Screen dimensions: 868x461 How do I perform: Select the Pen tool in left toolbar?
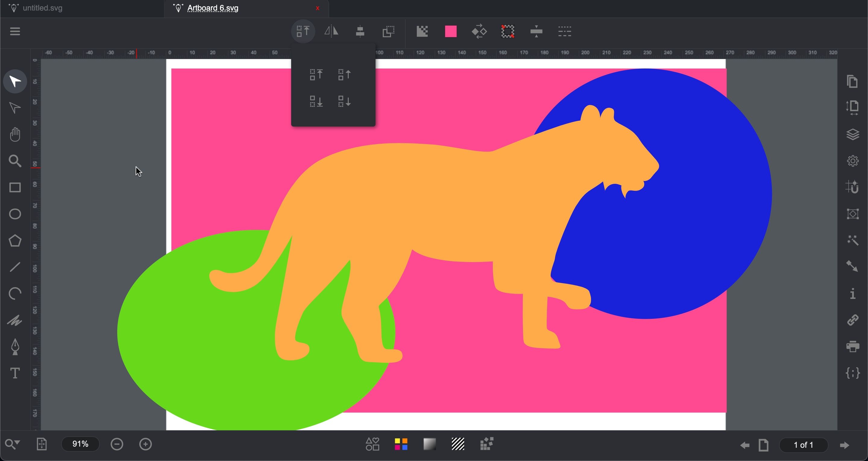tap(15, 347)
